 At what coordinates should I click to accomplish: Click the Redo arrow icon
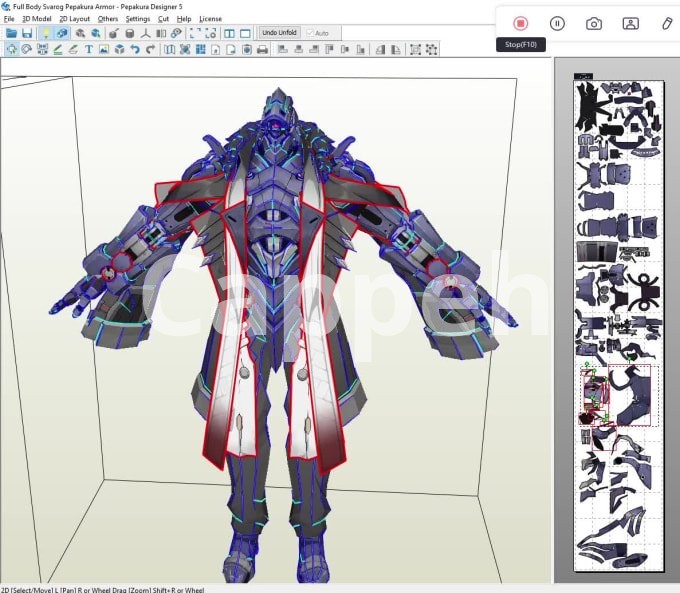pyautogui.click(x=149, y=49)
